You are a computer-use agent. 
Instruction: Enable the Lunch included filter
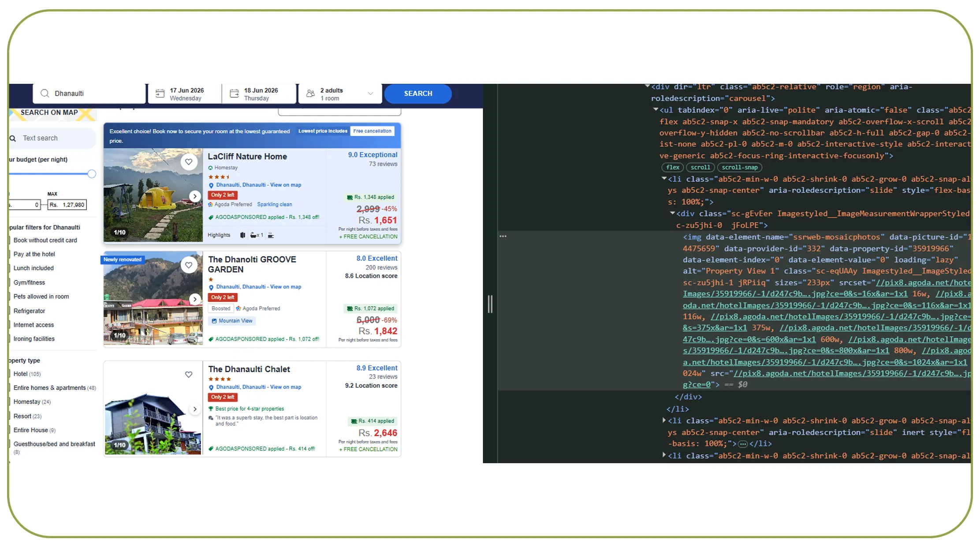pyautogui.click(x=10, y=268)
